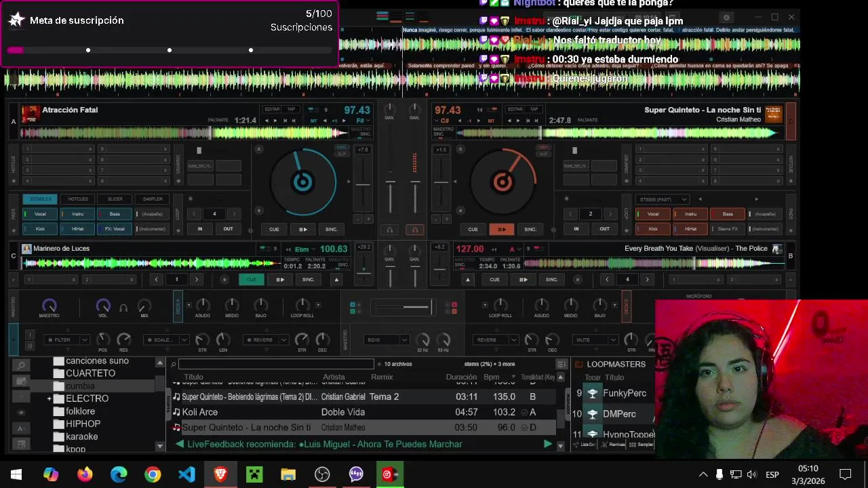This screenshot has height=488, width=868.
Task: Toggle MT master tempo on Atracción Fatal deck
Action: tap(314, 121)
